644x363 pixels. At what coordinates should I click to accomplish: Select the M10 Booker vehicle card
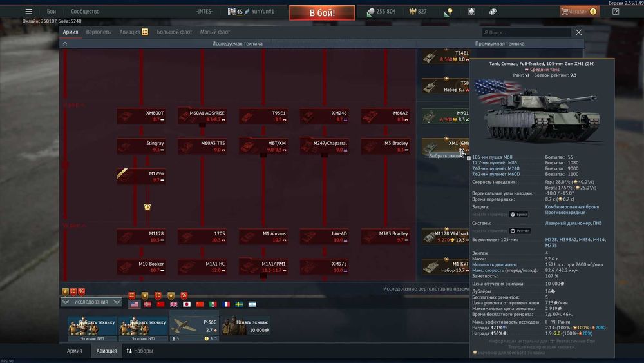click(x=141, y=267)
